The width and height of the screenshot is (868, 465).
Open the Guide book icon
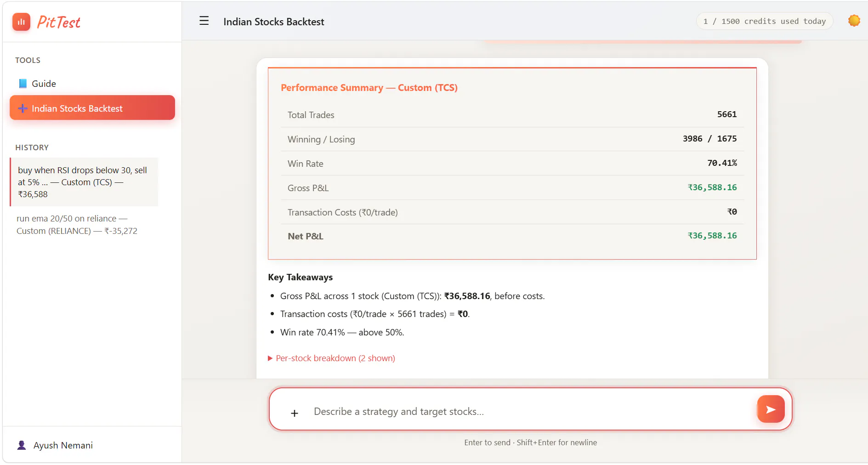pyautogui.click(x=23, y=84)
